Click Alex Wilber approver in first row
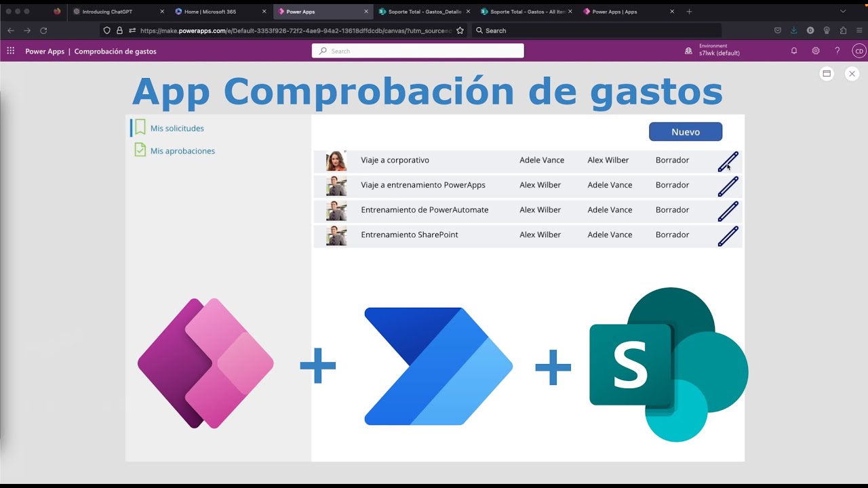 click(x=608, y=160)
